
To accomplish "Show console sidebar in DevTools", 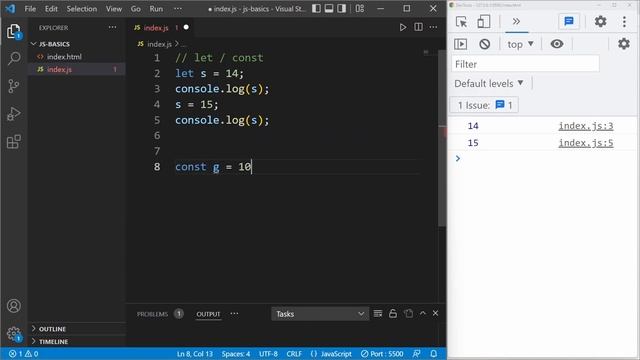I will pos(460,44).
